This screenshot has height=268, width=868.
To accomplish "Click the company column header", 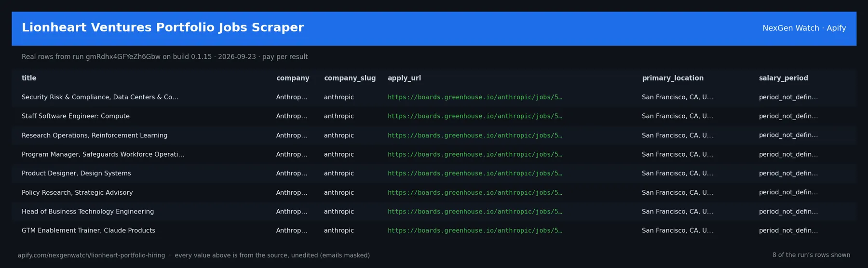I will (293, 78).
